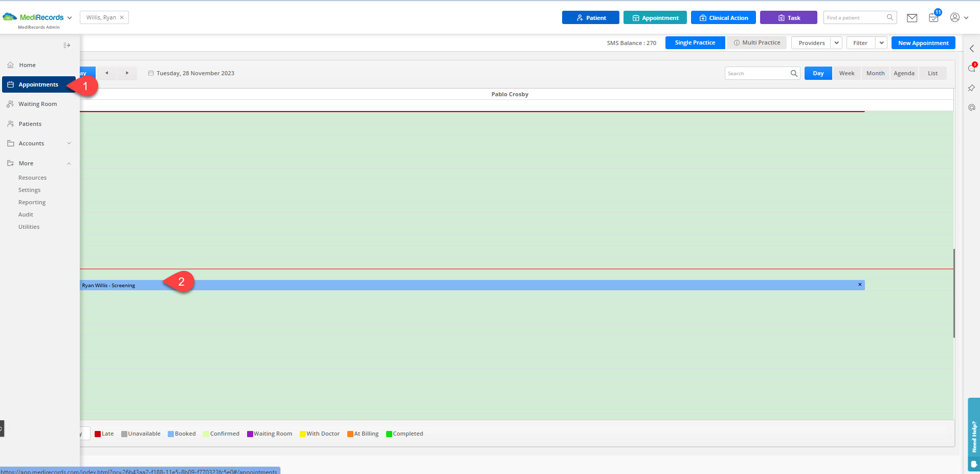This screenshot has width=980, height=474.
Task: Click the patient search magnifier icon
Action: point(890,17)
